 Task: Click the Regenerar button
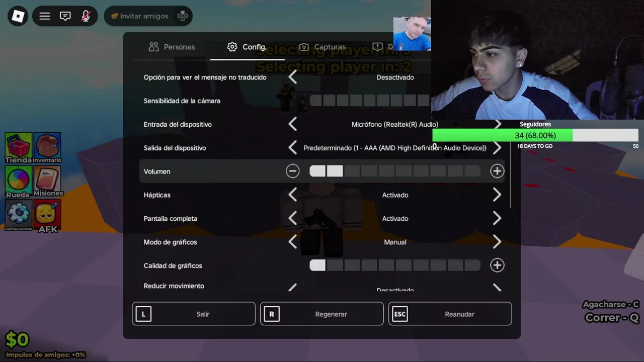pyautogui.click(x=322, y=314)
